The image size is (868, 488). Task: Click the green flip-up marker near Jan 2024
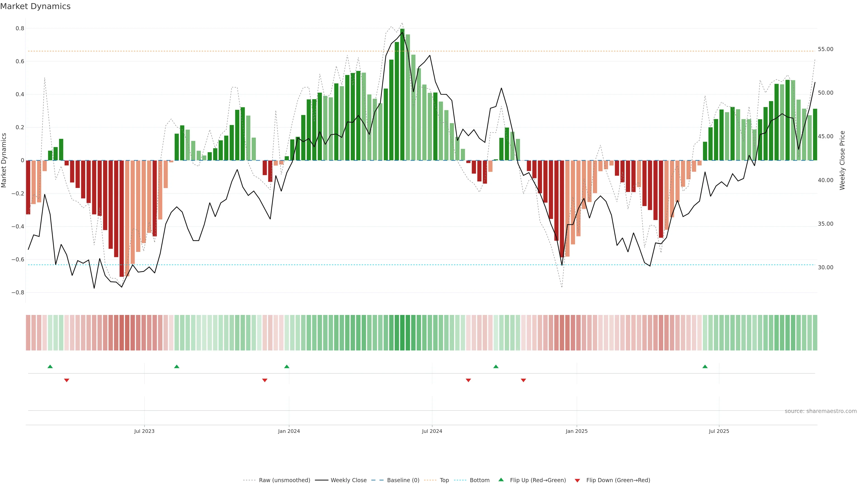(287, 366)
